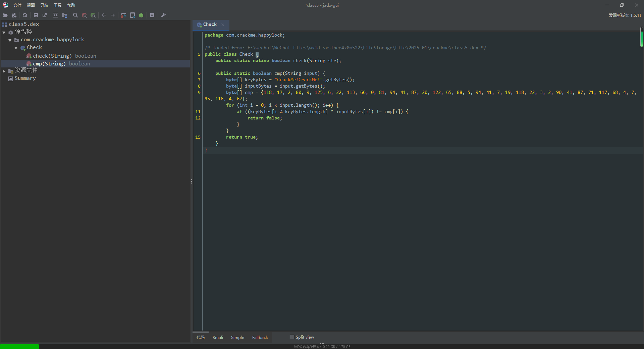Open Preferences wrench icon
Image resolution: width=644 pixels, height=349 pixels.
pyautogui.click(x=163, y=15)
